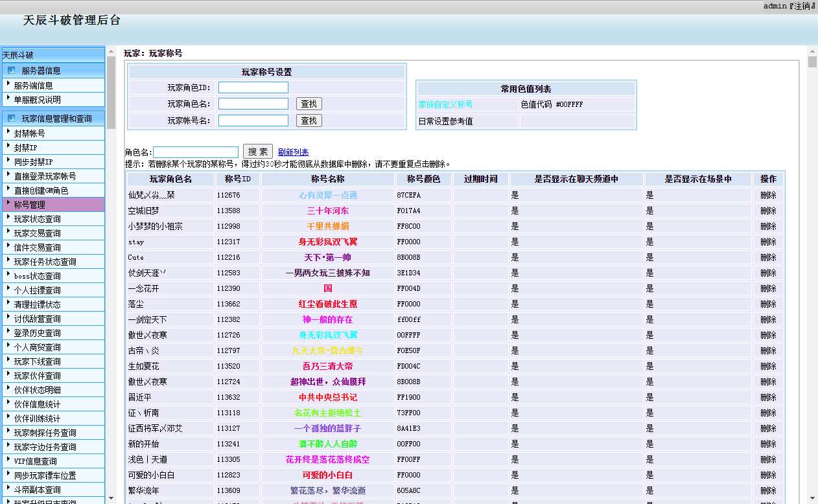The height and width of the screenshot is (504, 818).
Task: Delete the title for player 空城旧梦
Action: [x=768, y=211]
